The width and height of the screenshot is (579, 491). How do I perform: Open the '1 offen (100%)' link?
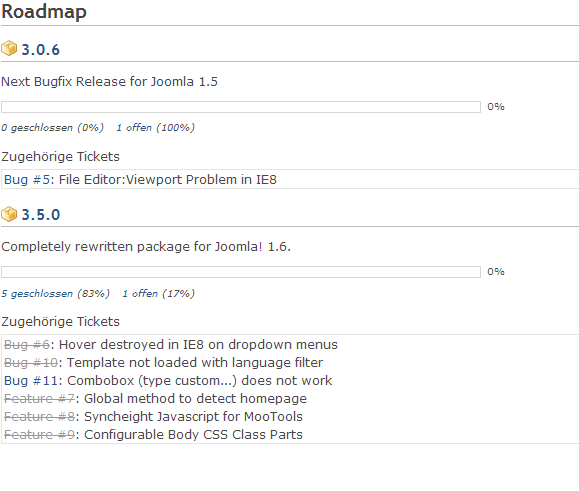155,128
